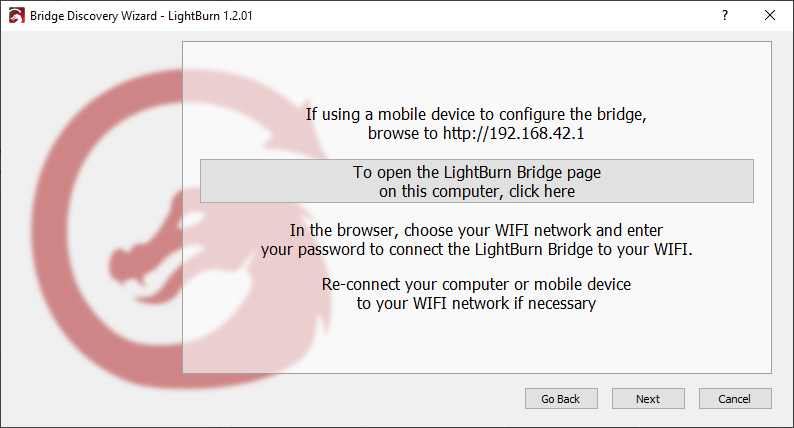Click the 'Re-connect your computer or mobile device' line

[476, 285]
